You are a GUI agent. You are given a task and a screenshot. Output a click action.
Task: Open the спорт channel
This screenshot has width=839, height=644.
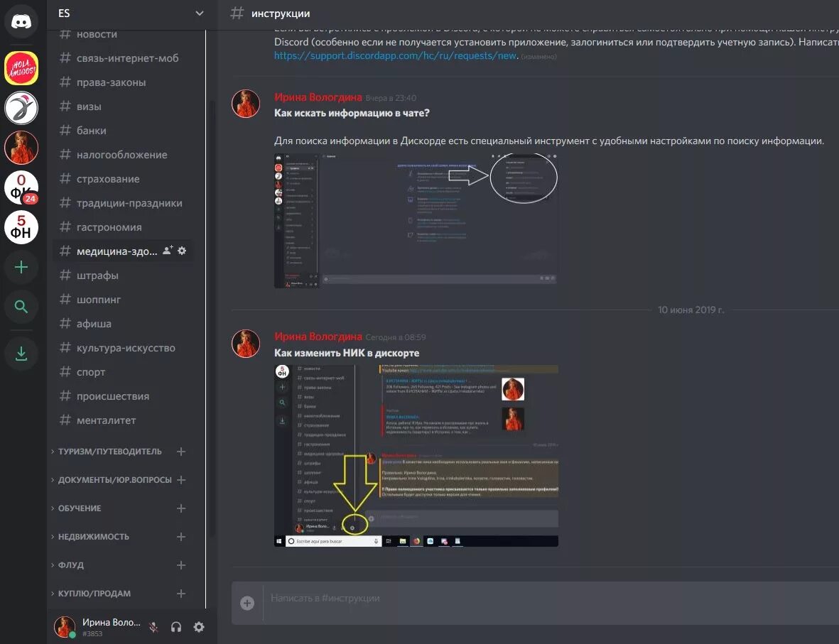(122, 372)
